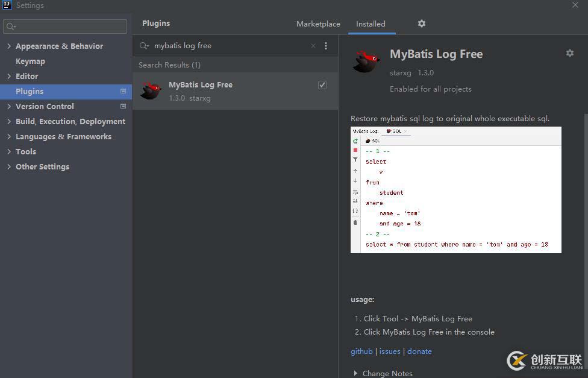Click Plugins project-level settings indicator icon
Viewport: 588px width, 378px height.
(x=123, y=91)
